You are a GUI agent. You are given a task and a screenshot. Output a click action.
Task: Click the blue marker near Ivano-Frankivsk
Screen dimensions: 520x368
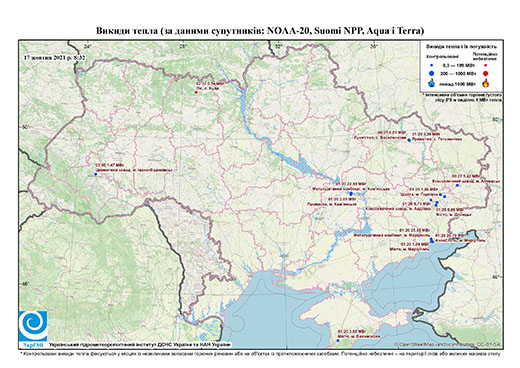point(95,174)
